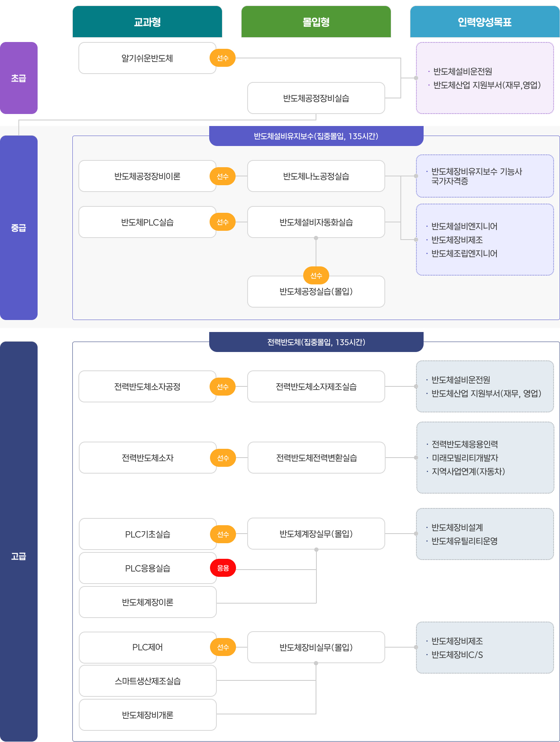This screenshot has height=742, width=560.
Task: Click the 선수 badge beside PLC제어
Action: coord(223,647)
